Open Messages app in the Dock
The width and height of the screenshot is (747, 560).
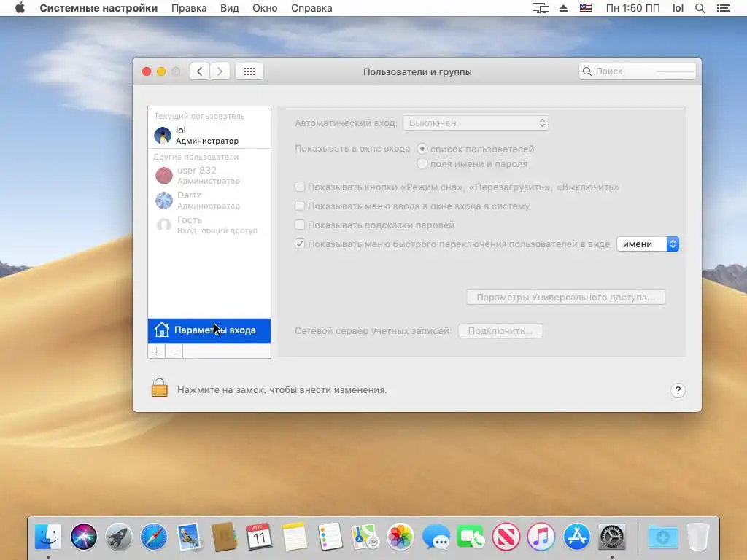[x=436, y=537]
